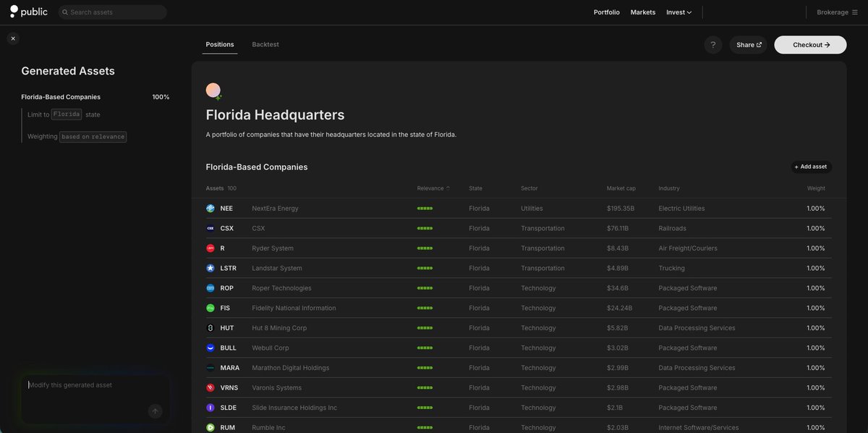The height and width of the screenshot is (433, 868).
Task: Focus the Search assets field
Action: tap(112, 12)
